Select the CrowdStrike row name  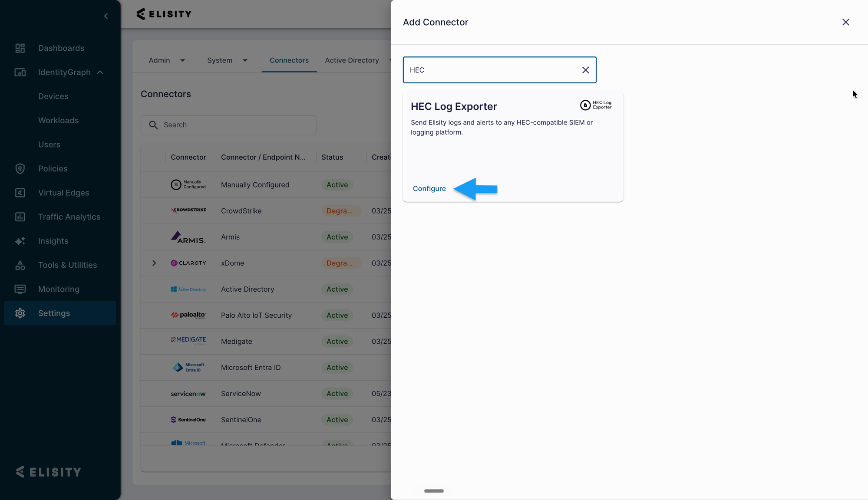tap(241, 211)
